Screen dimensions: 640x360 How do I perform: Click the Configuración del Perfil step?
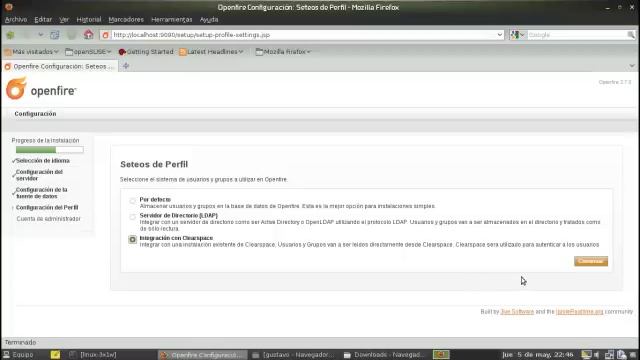(47, 208)
